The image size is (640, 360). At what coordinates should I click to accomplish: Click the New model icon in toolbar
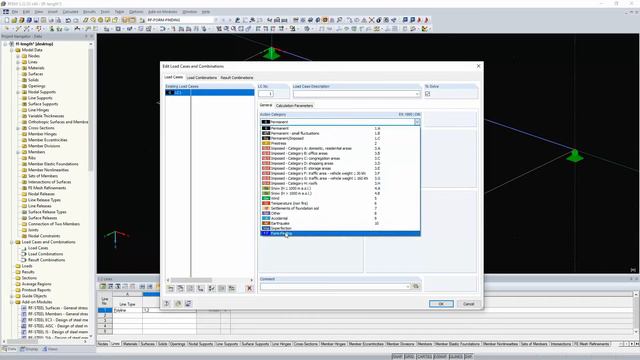[x=7, y=20]
